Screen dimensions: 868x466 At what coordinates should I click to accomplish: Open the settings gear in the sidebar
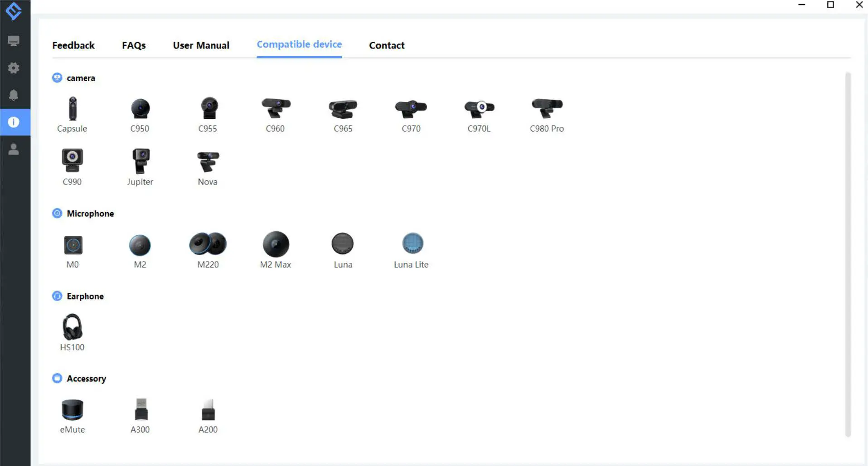(14, 68)
